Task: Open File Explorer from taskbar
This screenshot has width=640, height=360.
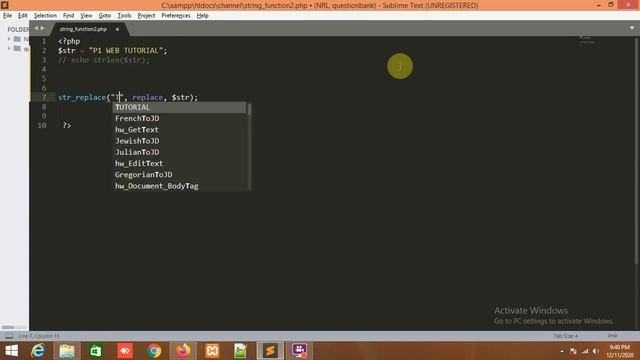Action: (67, 351)
